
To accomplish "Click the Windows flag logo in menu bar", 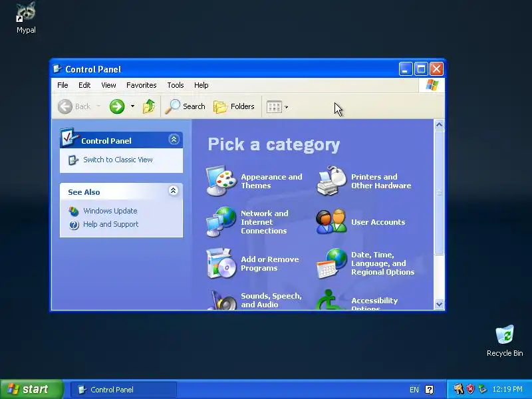I will click(432, 85).
